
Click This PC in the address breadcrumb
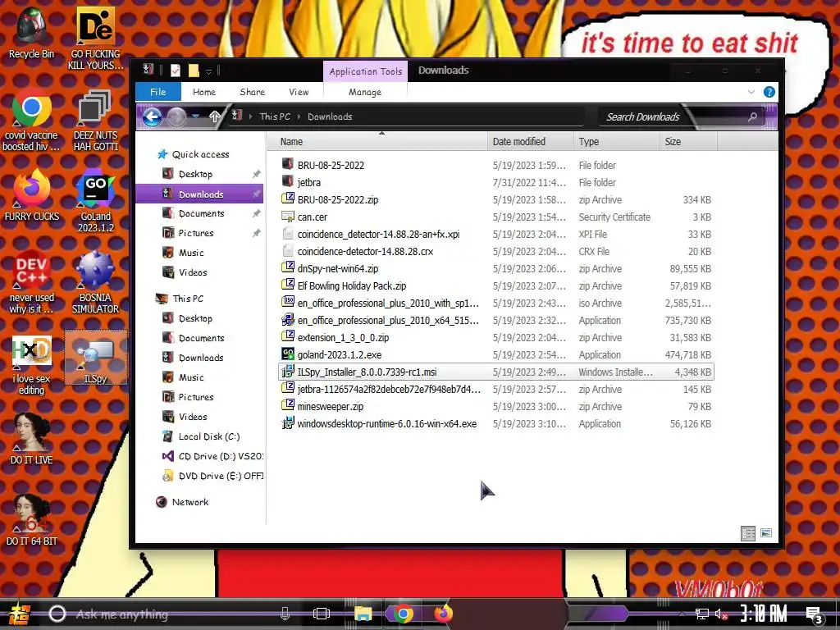click(275, 116)
